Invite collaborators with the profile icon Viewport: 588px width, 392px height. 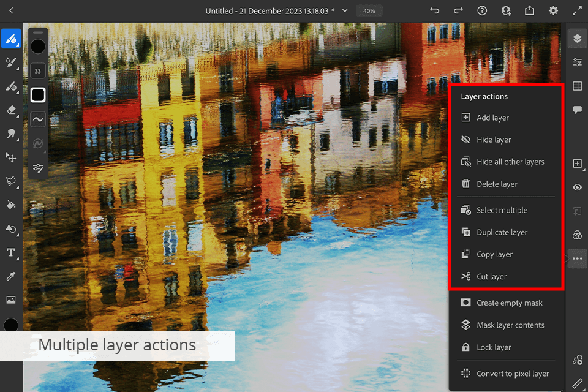coord(506,10)
